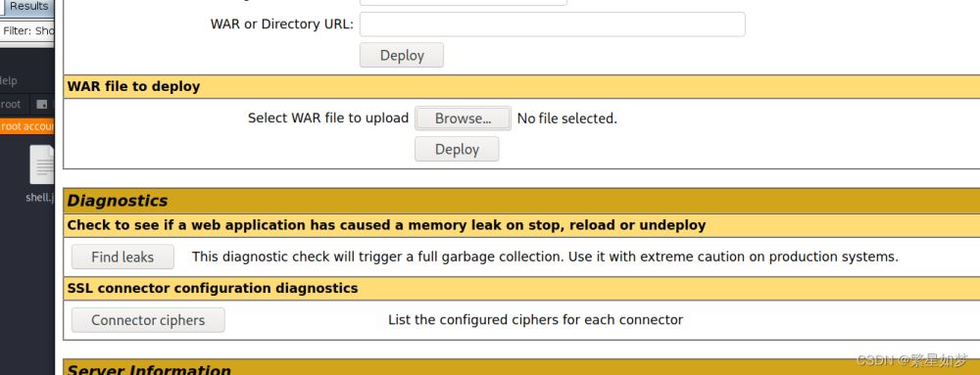Image resolution: width=980 pixels, height=375 pixels.
Task: Click the No file selected label
Action: pyautogui.click(x=566, y=118)
